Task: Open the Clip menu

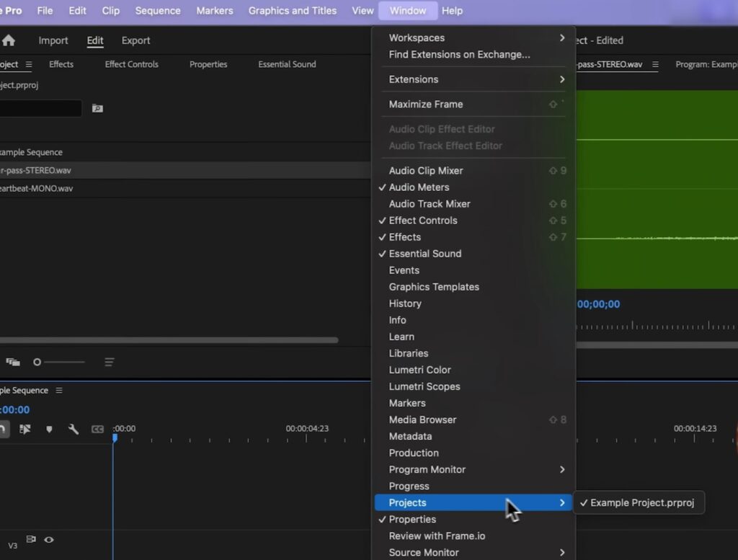Action: [110, 10]
